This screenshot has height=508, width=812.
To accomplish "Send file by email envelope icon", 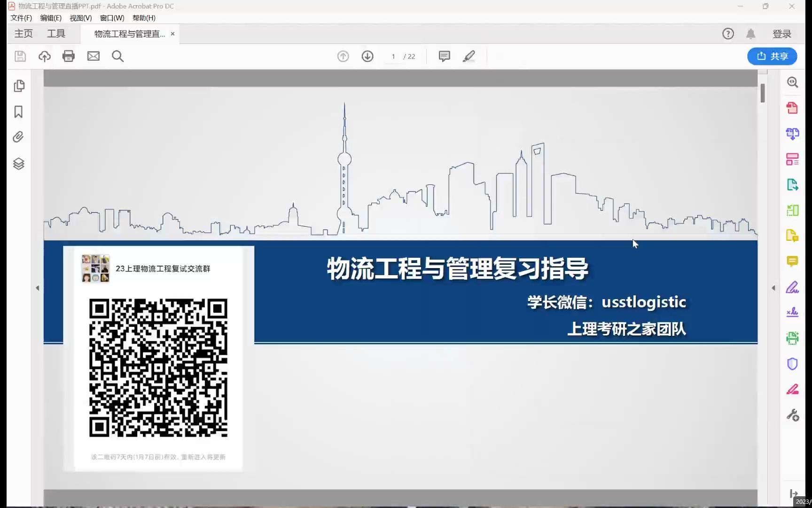I will click(94, 56).
